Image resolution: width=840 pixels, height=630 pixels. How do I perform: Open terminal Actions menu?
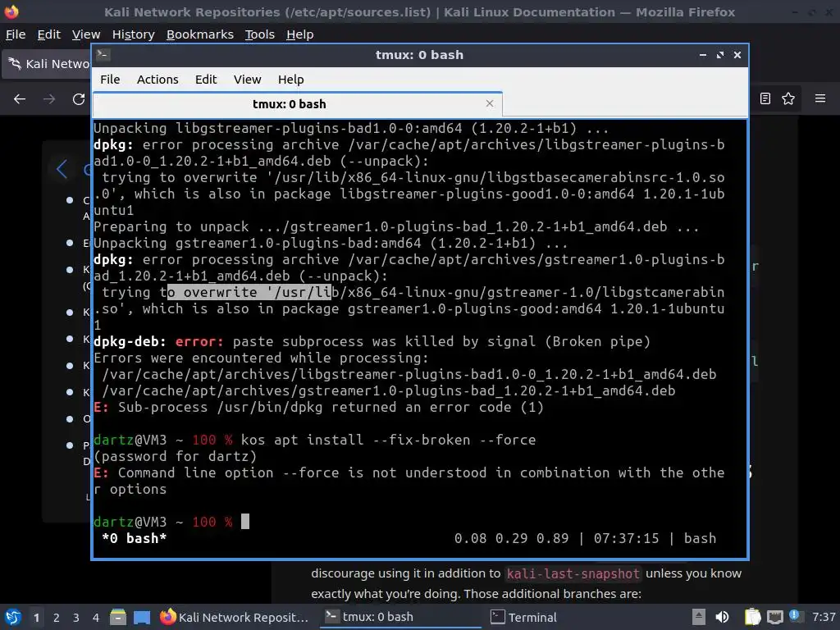(x=157, y=80)
